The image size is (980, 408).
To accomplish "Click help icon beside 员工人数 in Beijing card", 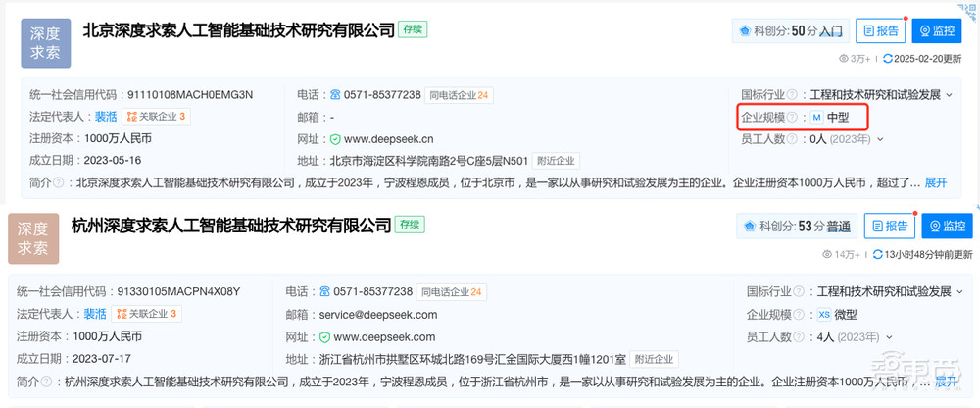I will (x=792, y=139).
